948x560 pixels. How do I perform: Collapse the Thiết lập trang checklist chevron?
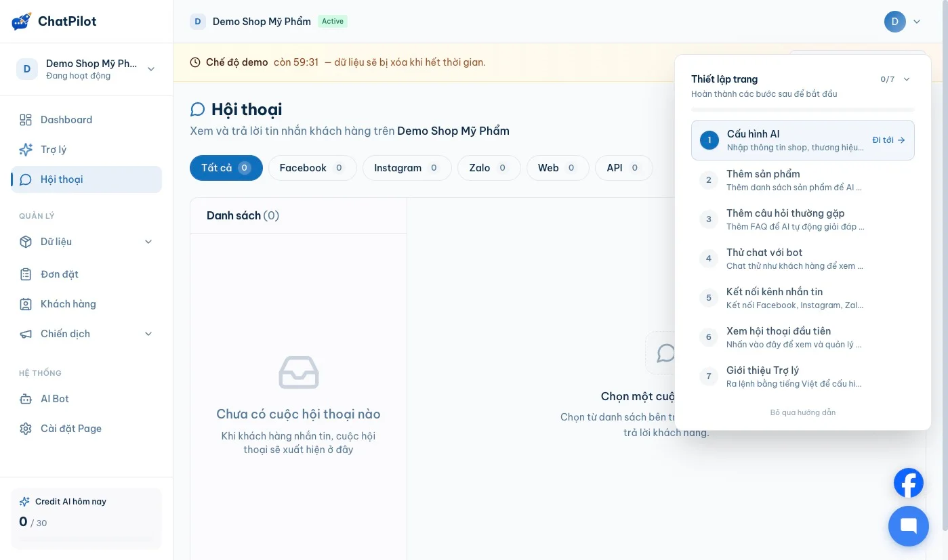click(x=907, y=79)
